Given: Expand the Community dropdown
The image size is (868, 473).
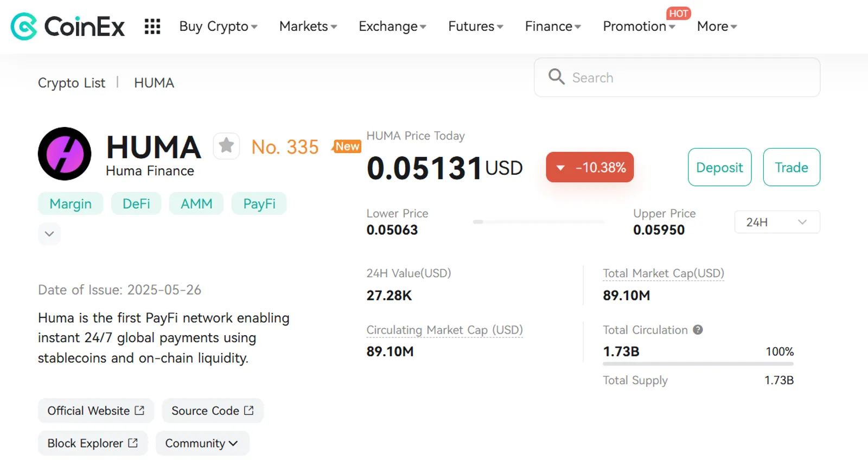Looking at the screenshot, I should [x=202, y=443].
